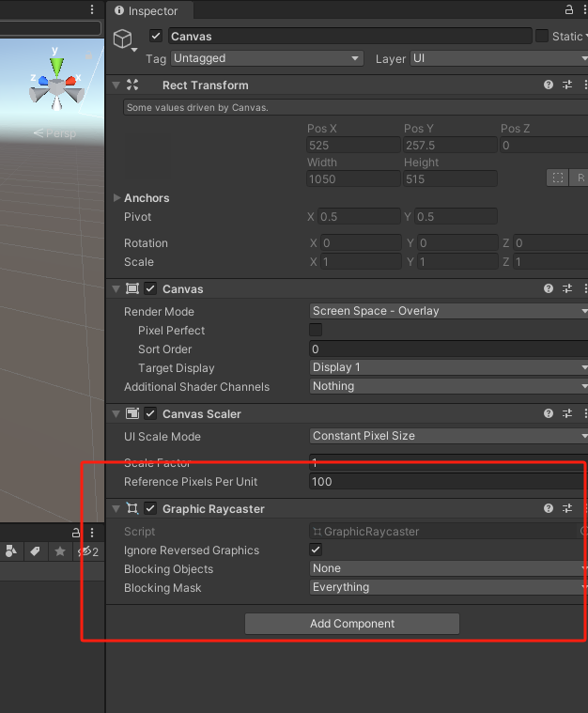
Task: Lock the Inspector with padlock icon
Action: [x=569, y=9]
